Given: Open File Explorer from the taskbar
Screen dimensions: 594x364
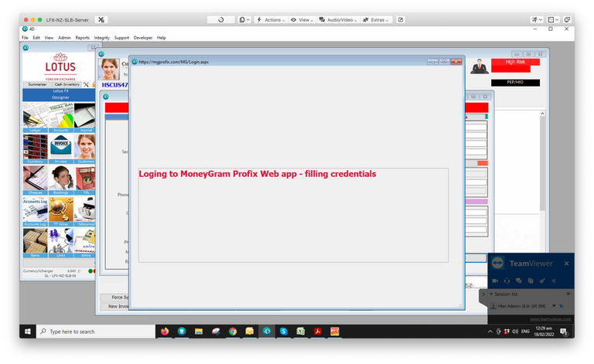Looking at the screenshot, I should 199,332.
